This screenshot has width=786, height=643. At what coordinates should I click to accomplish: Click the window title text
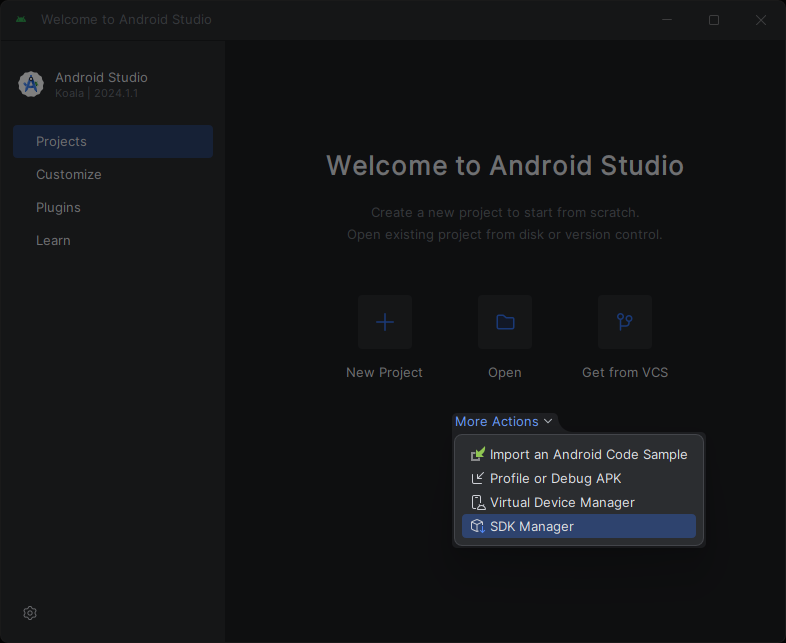[126, 20]
